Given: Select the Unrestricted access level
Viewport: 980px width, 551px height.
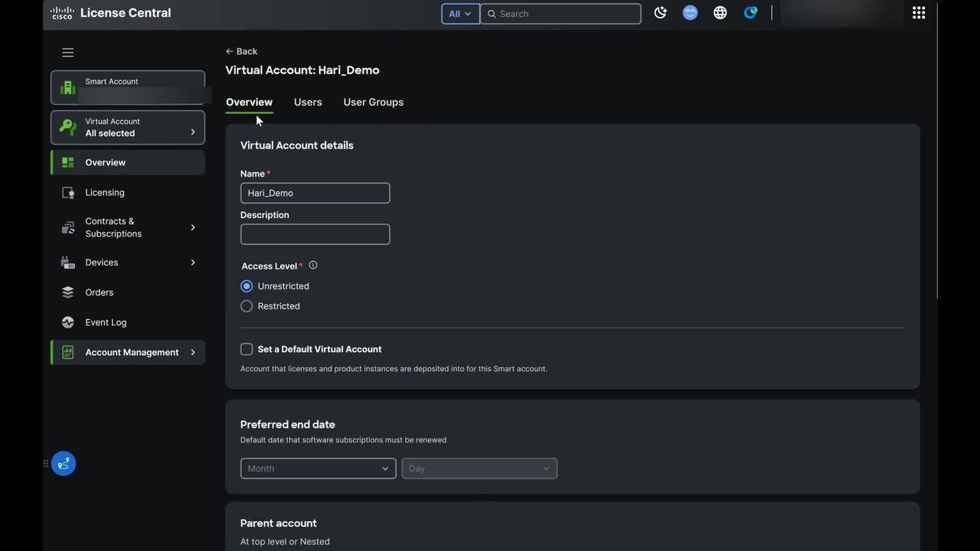Looking at the screenshot, I should [x=247, y=286].
